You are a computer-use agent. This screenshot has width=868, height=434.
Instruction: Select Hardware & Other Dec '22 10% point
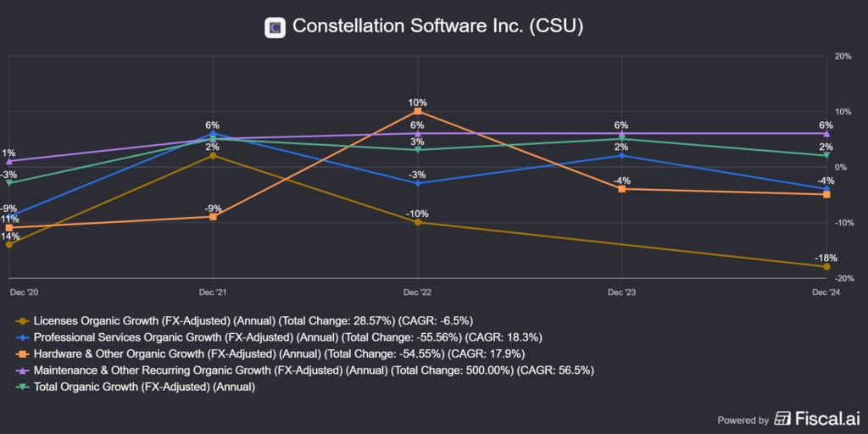[x=418, y=111]
